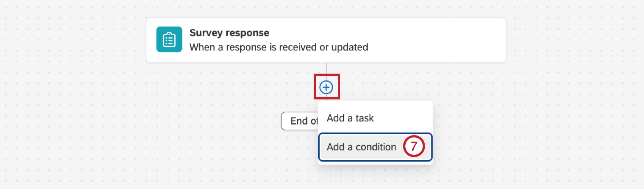
Task: Select "Add a task" from the menu
Action: point(350,118)
